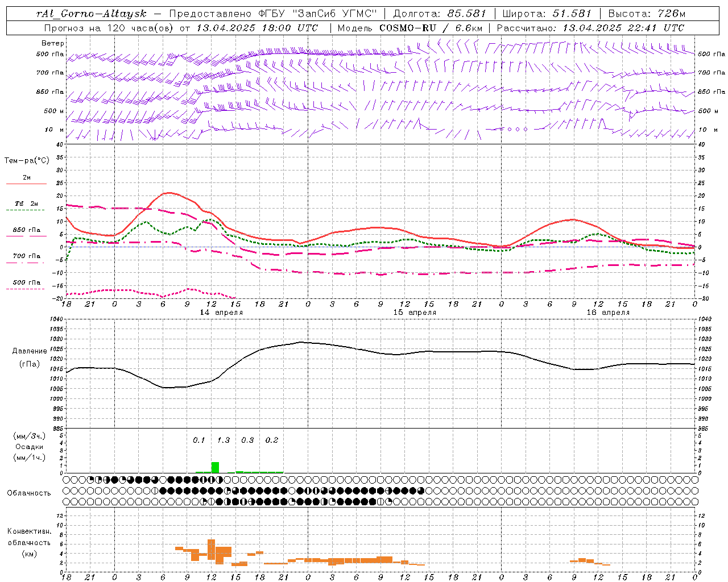The image size is (728, 582).
Task: Select the '0.3' precipitation amount value
Action: tap(247, 440)
